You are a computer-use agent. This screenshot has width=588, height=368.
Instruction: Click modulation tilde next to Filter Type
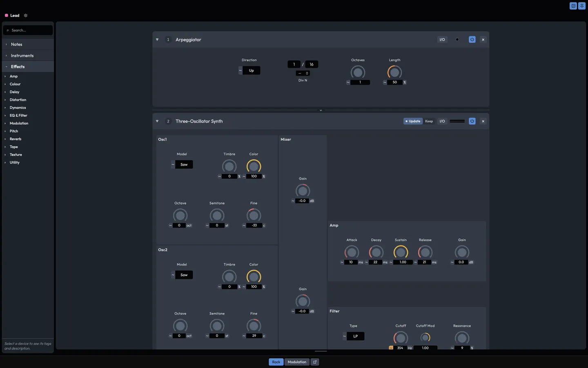(x=344, y=336)
